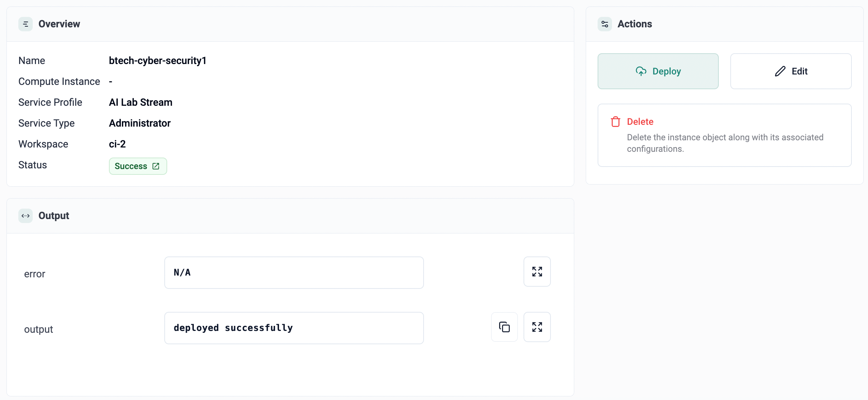The image size is (868, 400).
Task: Click the Actions panel sliders icon
Action: (605, 24)
